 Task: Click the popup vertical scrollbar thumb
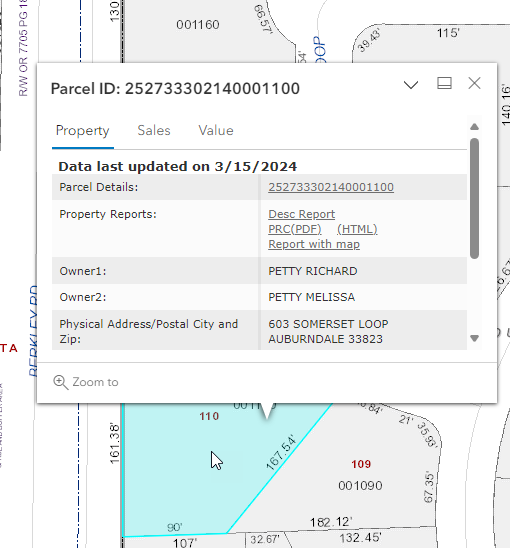(474, 199)
